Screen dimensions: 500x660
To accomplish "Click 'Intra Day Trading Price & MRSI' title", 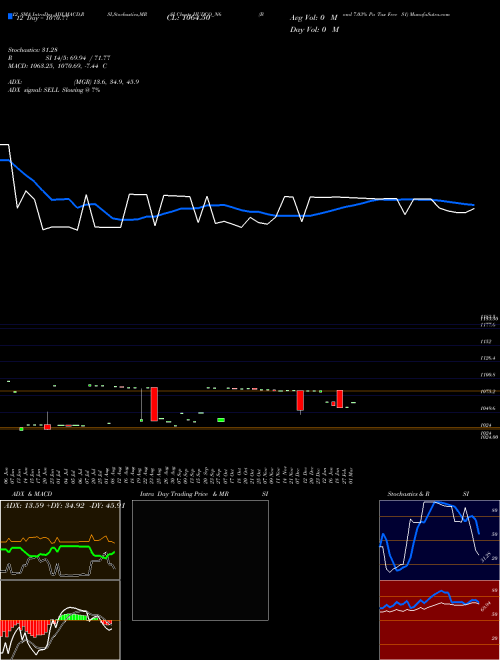I will [204, 494].
